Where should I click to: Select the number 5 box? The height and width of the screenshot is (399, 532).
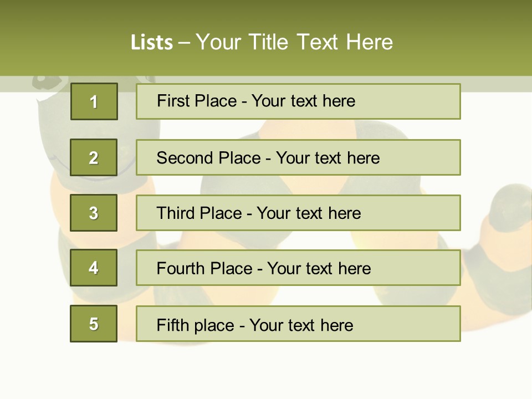[94, 324]
